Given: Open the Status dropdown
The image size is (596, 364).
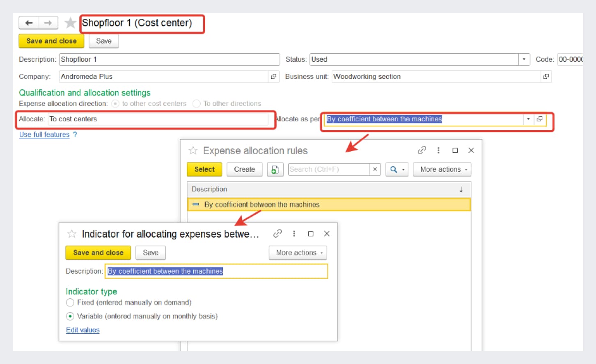Looking at the screenshot, I should point(524,59).
